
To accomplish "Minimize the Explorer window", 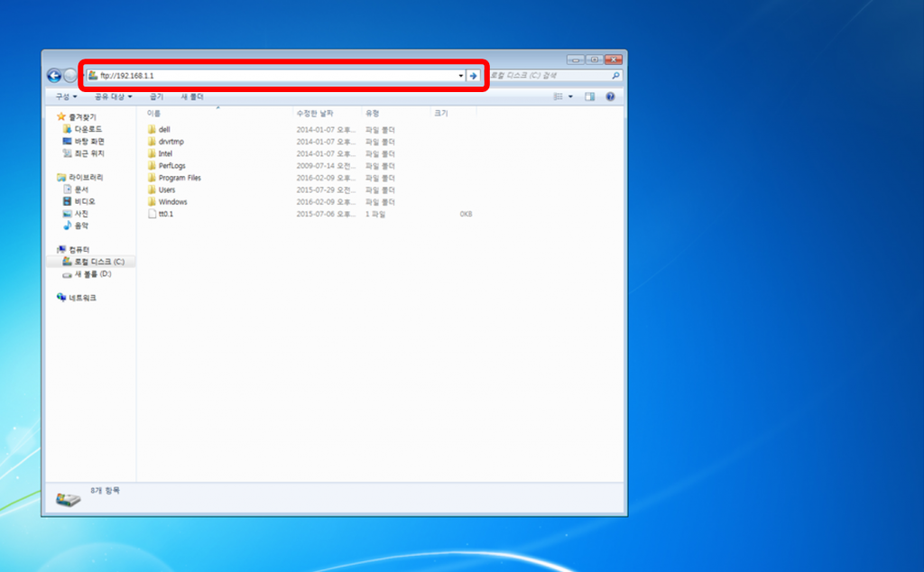I will (575, 60).
